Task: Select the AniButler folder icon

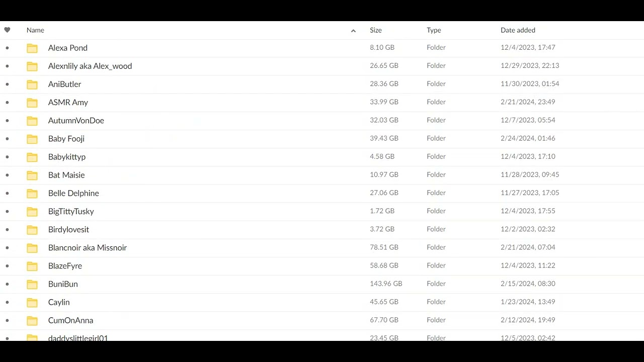Action: click(x=32, y=84)
